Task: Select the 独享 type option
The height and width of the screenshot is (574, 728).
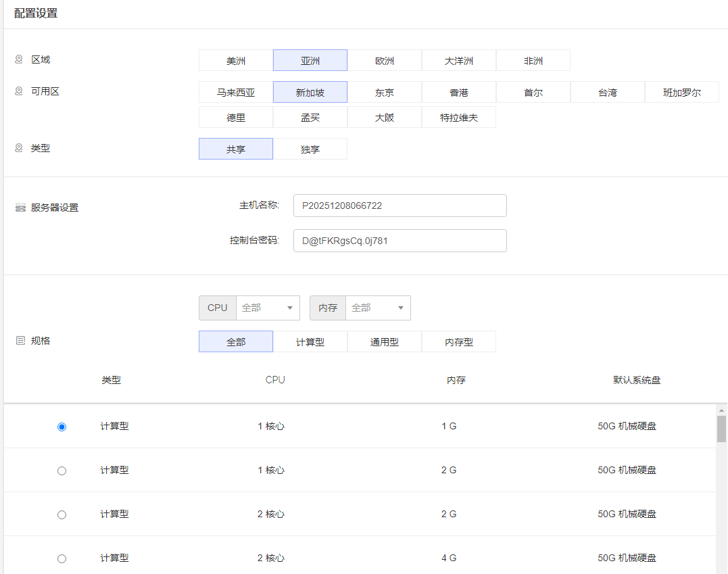Action: (x=310, y=149)
